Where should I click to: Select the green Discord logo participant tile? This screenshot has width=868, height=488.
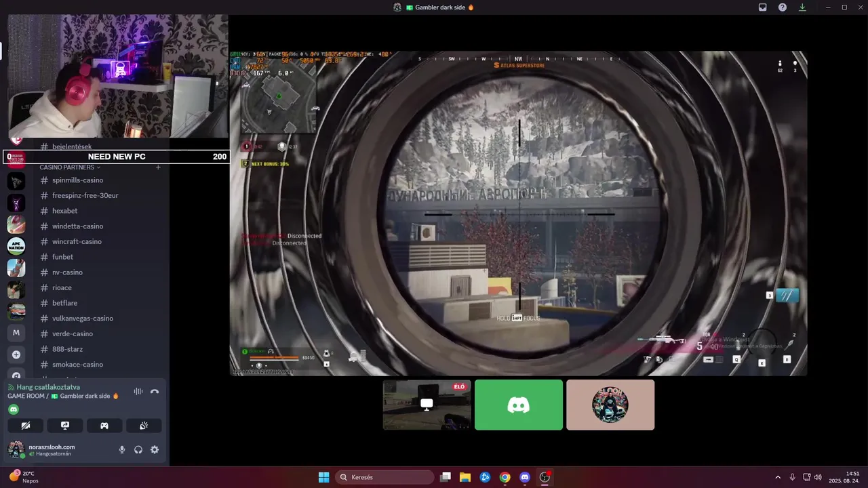click(519, 405)
